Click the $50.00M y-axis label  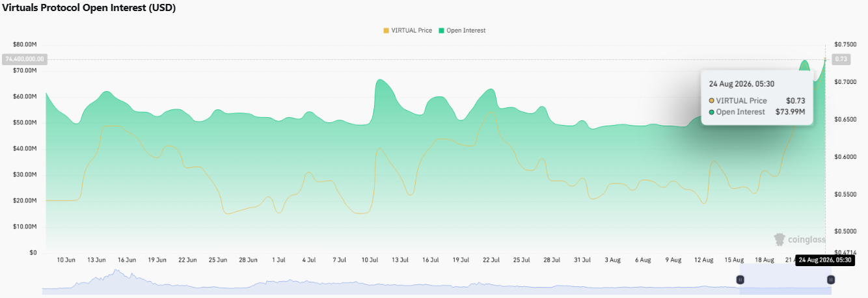click(25, 122)
